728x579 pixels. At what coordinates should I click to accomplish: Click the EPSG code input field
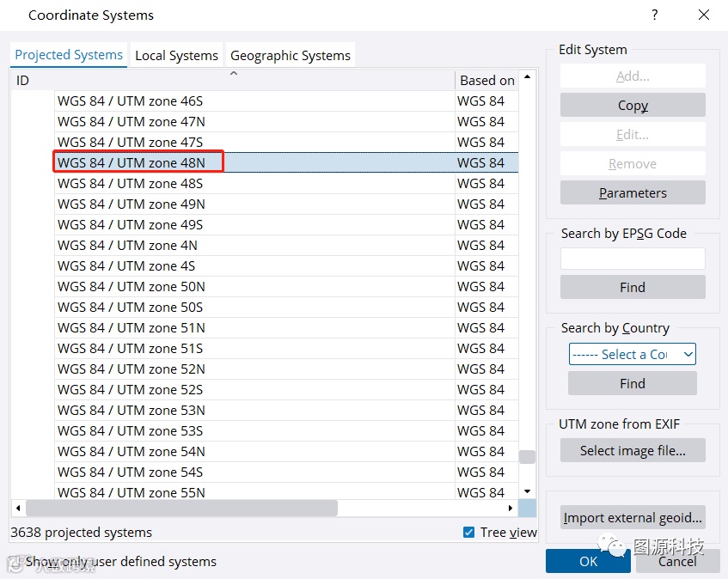[633, 258]
